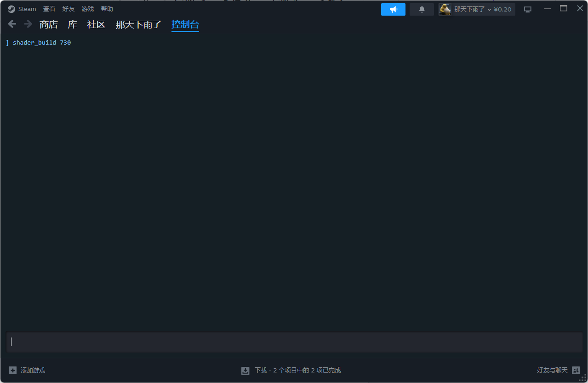Open the bell notifications button

(422, 9)
